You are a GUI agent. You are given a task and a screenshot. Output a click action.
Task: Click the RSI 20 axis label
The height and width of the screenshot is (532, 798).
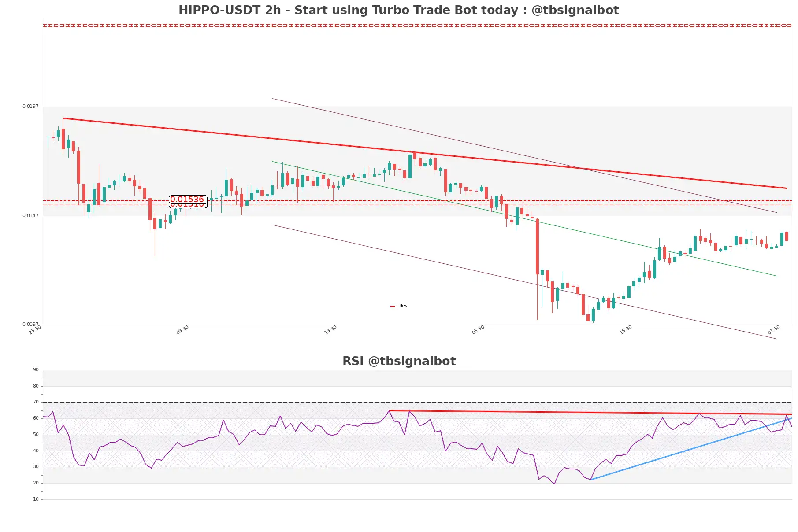click(x=36, y=483)
